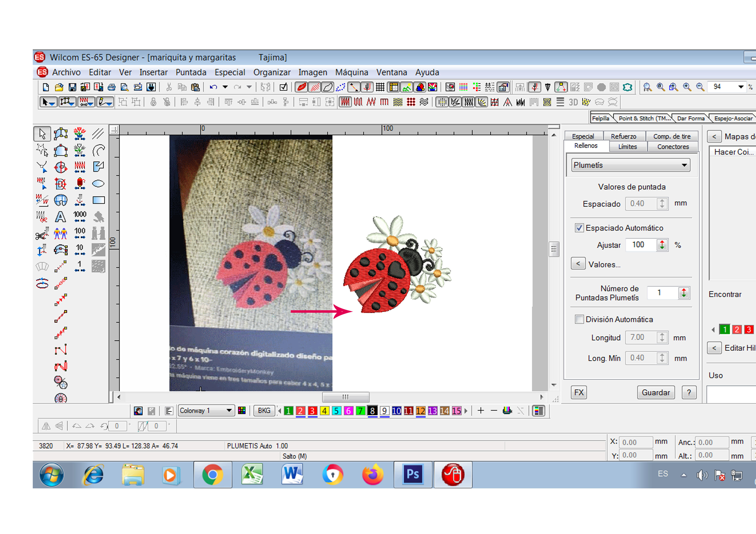The width and height of the screenshot is (756, 534).
Task: Click the Paste clipboard icon
Action: point(195,87)
